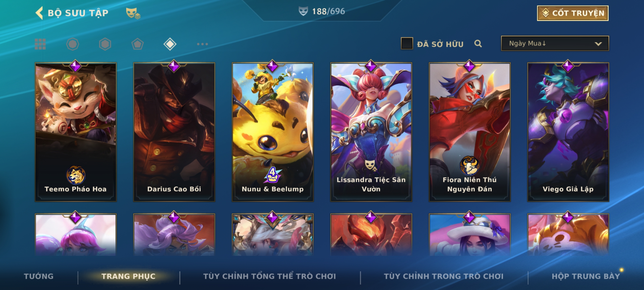Open Tùy Chỉnh Tổng Thể Trò Chơi tab

pyautogui.click(x=269, y=276)
